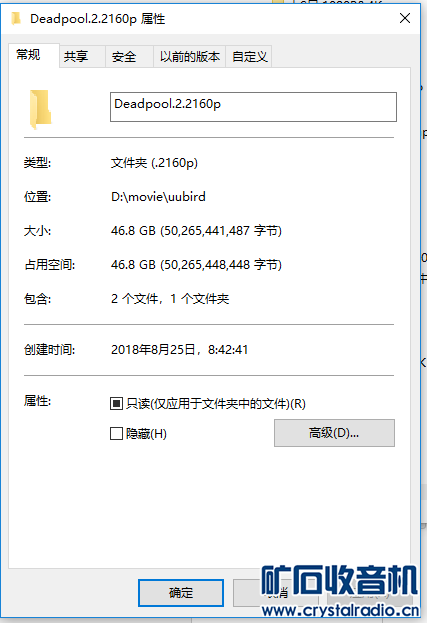Click the 包含 files count text

(x=170, y=298)
